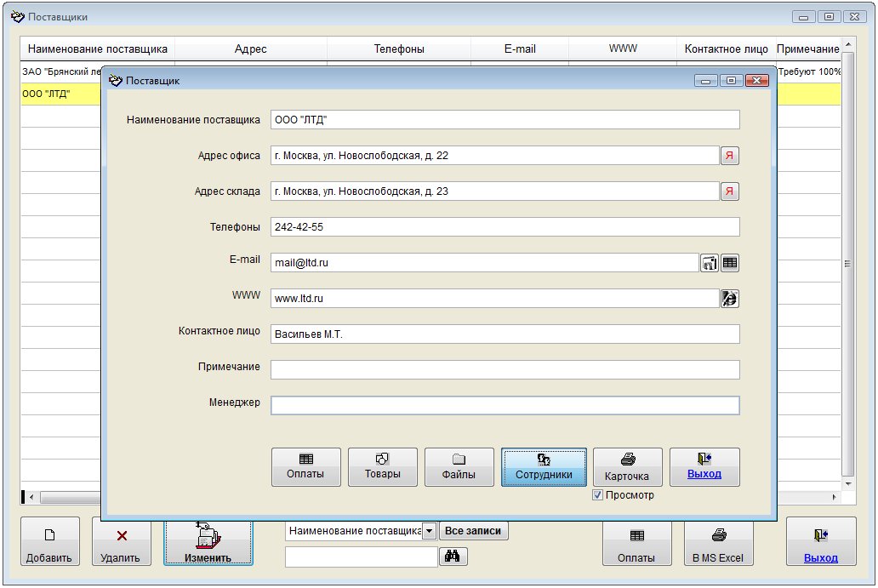
Task: Click the binoculars search icon
Action: [453, 557]
